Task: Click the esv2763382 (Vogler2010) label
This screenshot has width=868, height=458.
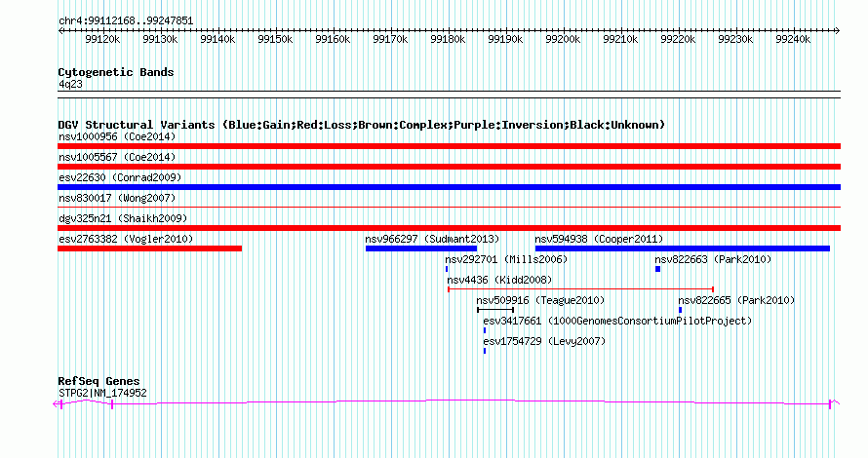Action: point(126,239)
